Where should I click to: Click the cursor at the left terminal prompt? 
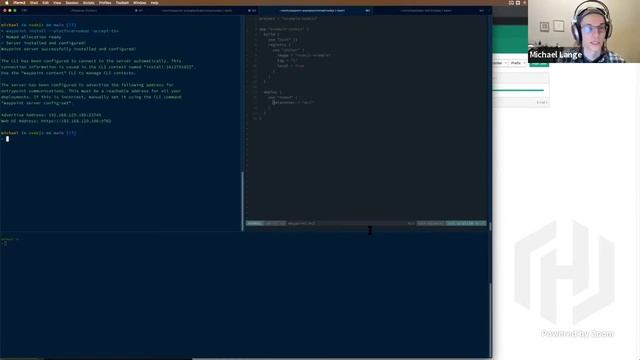pos(7,139)
